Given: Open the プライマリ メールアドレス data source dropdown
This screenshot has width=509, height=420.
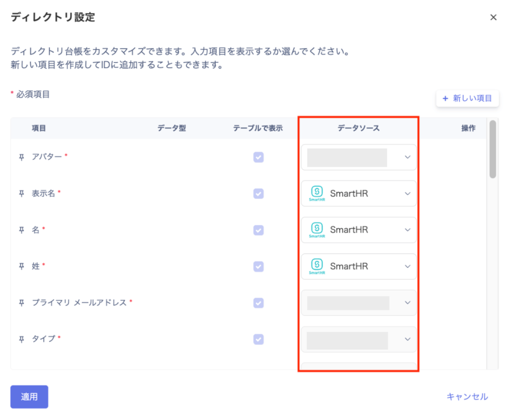Looking at the screenshot, I should point(359,303).
